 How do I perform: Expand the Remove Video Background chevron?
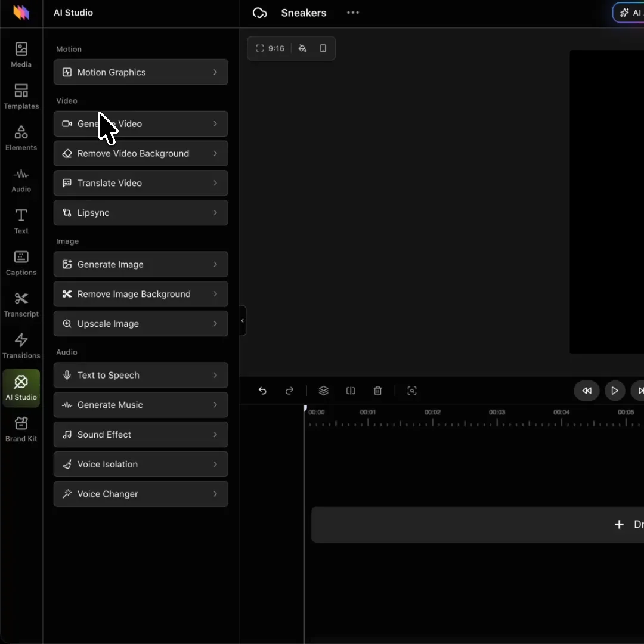pos(215,154)
